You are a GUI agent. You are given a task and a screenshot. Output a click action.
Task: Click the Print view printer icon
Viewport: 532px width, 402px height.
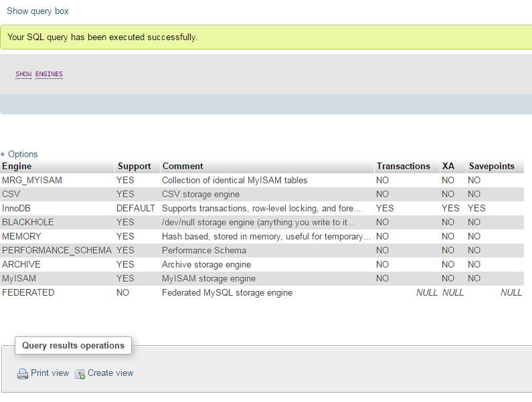point(23,373)
